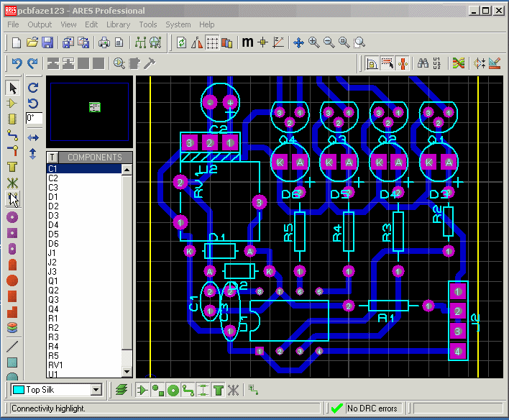Click the Save Layout floppy icon

click(x=47, y=43)
